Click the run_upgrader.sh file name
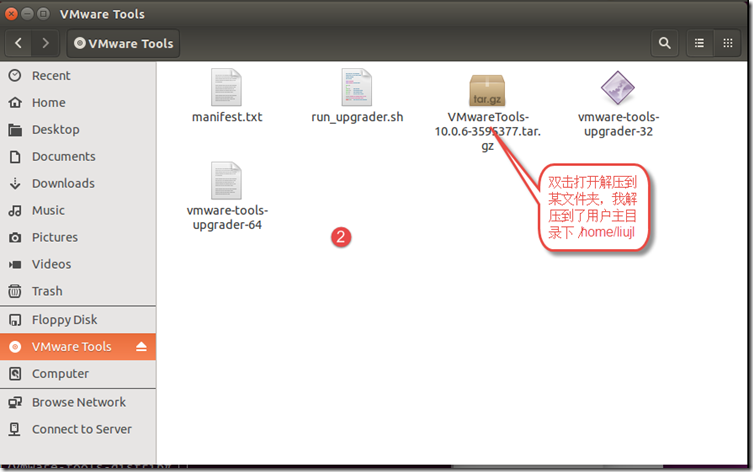The width and height of the screenshot is (753, 472). 357,117
